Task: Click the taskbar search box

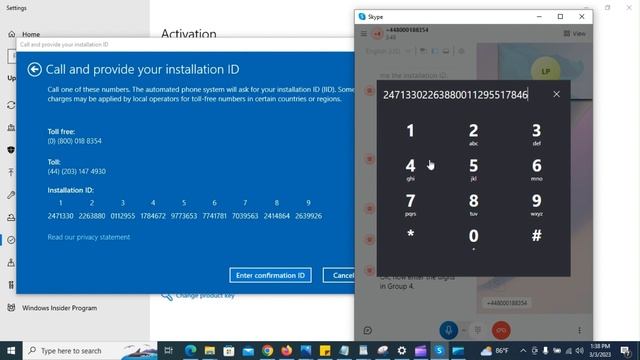Action: pos(90,351)
